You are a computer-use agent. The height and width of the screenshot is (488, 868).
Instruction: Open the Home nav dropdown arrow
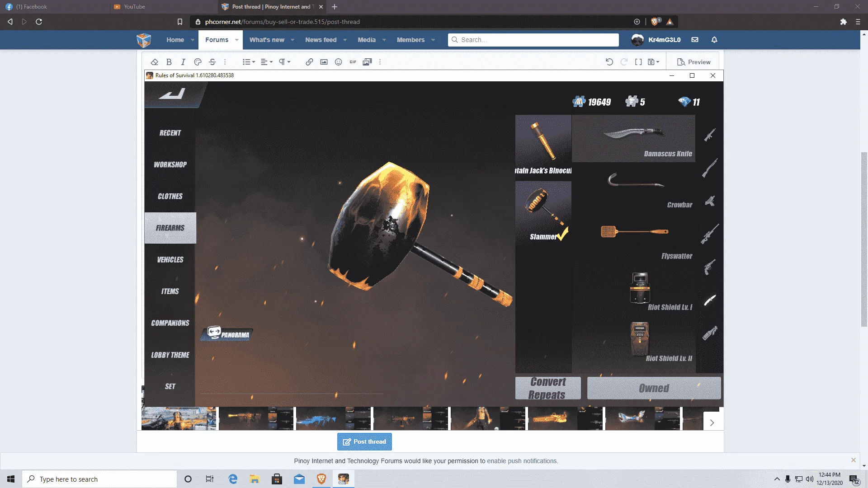[x=192, y=40]
